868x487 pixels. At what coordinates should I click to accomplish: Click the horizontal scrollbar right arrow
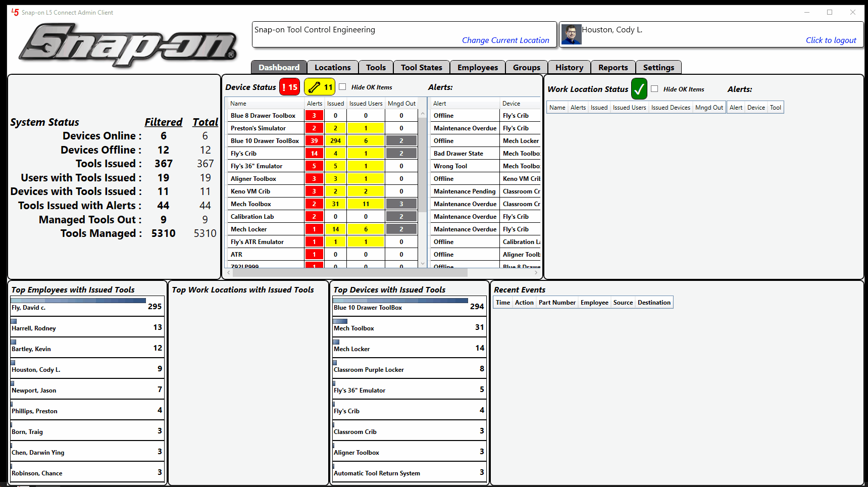click(536, 273)
